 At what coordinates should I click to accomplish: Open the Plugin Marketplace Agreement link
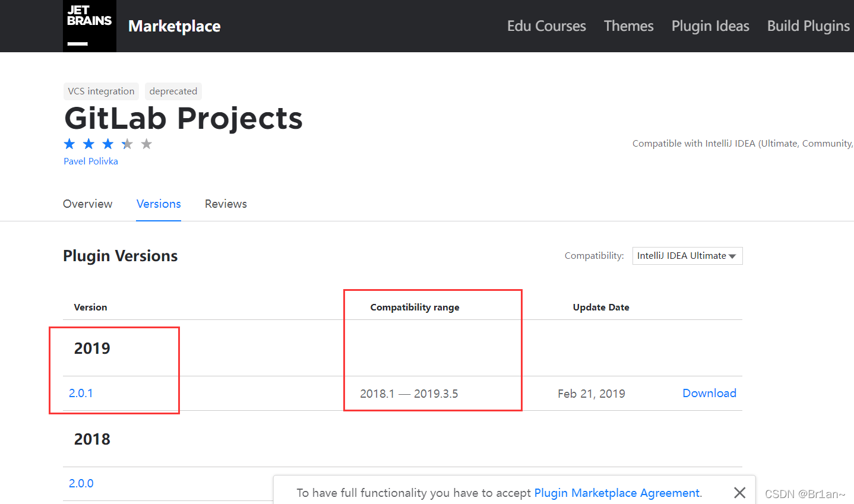[616, 493]
